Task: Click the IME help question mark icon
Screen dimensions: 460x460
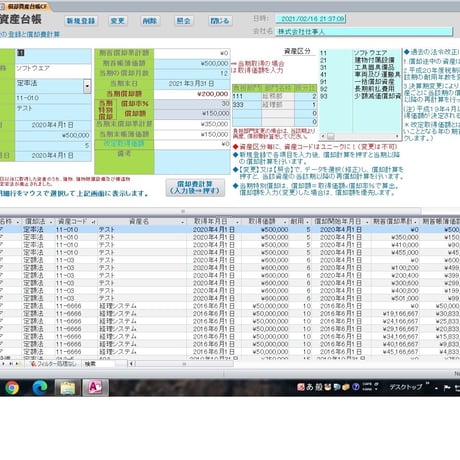Action: pyautogui.click(x=356, y=387)
